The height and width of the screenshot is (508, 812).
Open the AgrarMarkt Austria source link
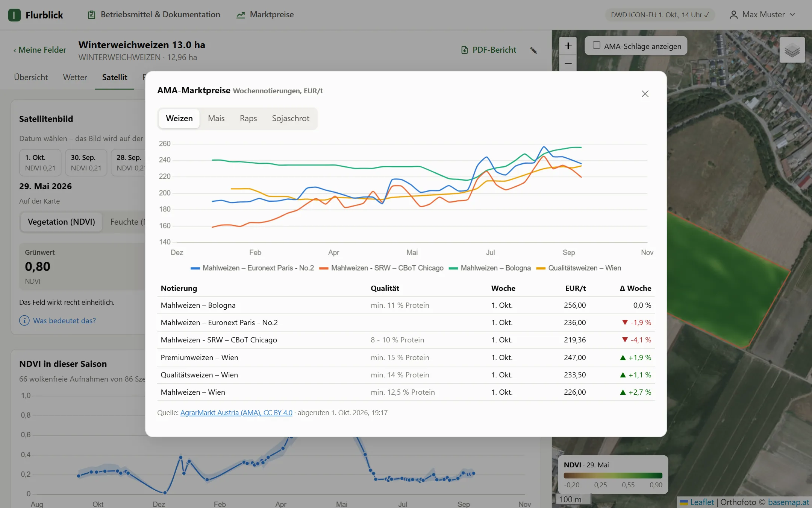pos(236,413)
